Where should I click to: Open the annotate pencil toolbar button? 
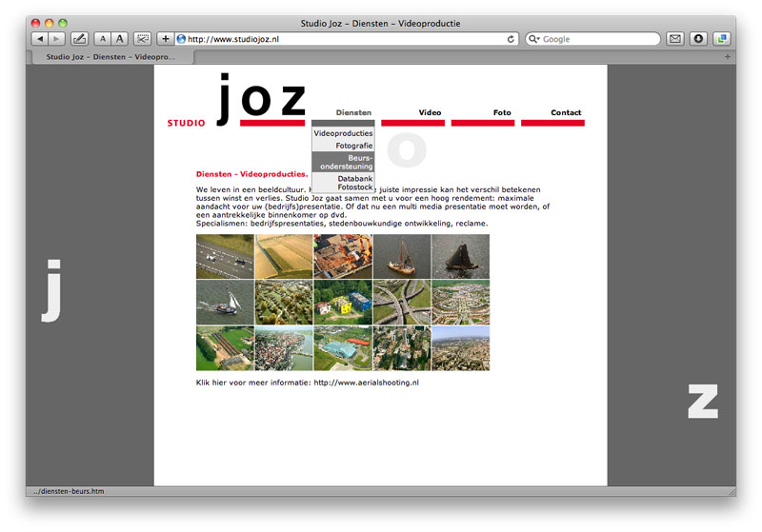80,39
